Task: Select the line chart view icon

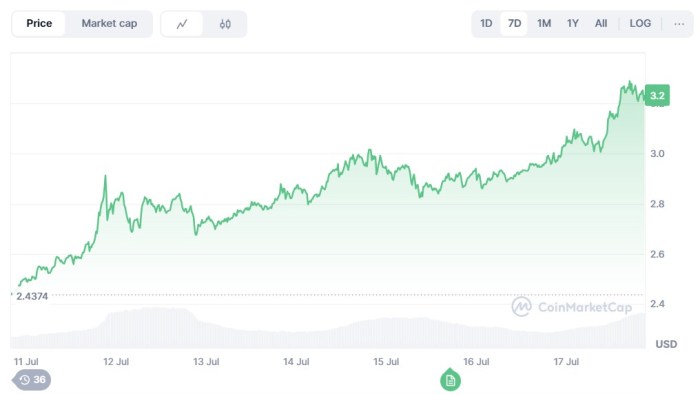Action: [182, 24]
